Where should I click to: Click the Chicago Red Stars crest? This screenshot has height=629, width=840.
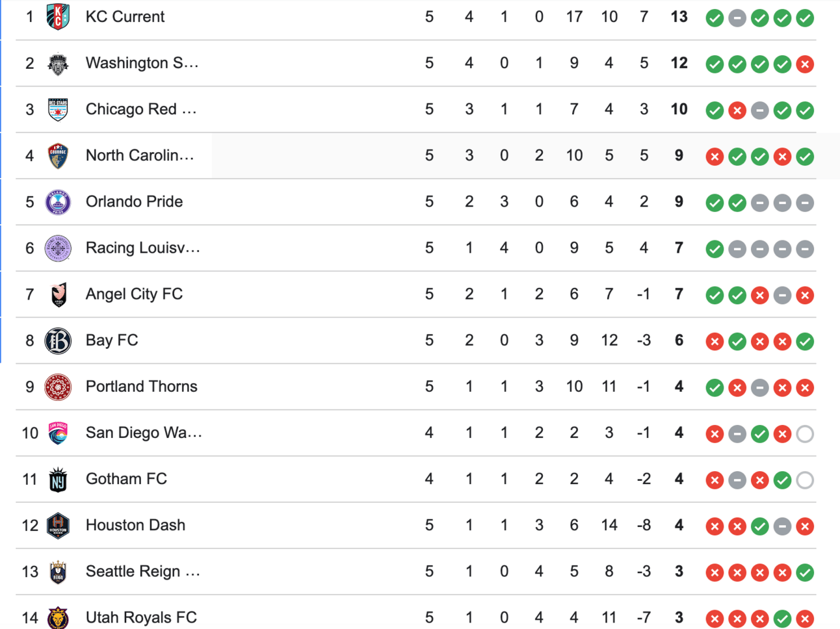coord(58,110)
